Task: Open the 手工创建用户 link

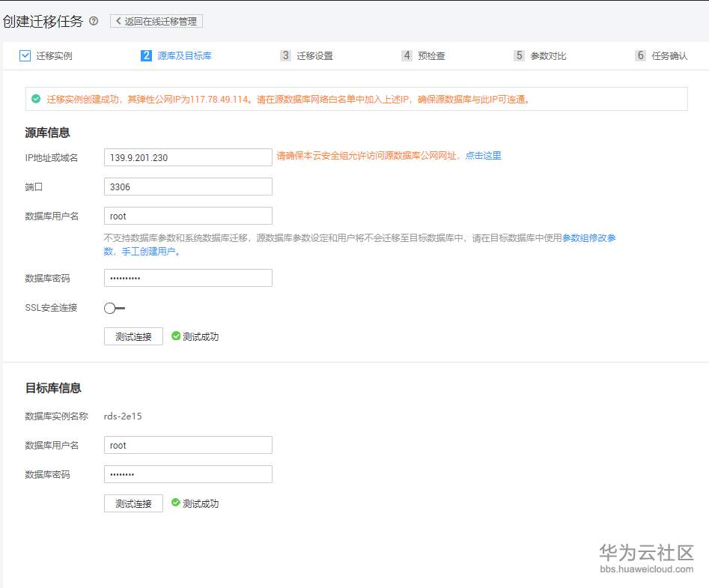Action: pyautogui.click(x=148, y=252)
